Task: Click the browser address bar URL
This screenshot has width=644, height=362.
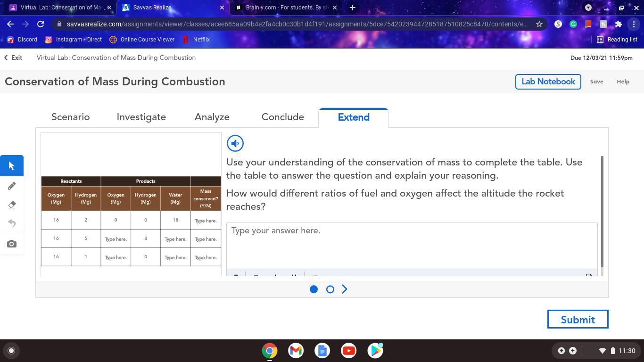Action: 297,24
